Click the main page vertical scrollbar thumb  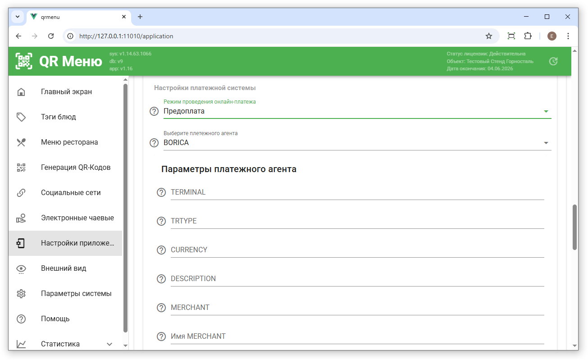(x=574, y=227)
